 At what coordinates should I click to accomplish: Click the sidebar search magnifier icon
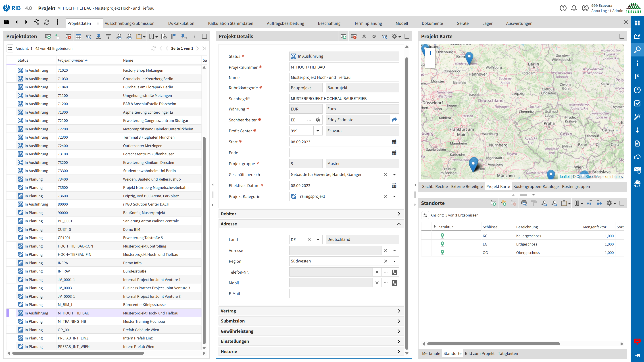point(637,50)
